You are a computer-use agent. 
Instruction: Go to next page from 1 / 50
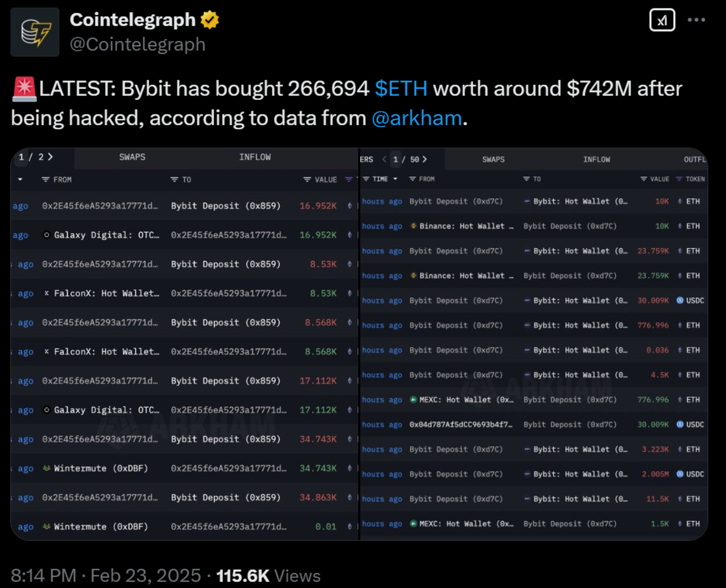425,160
